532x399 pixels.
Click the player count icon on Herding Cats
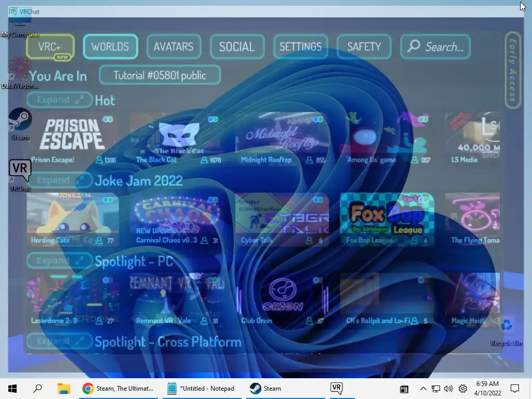pos(99,241)
